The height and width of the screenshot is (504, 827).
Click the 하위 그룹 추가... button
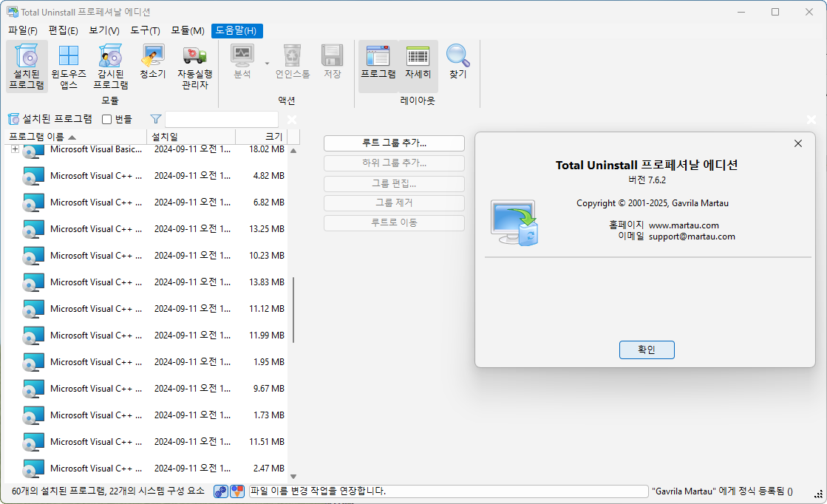point(394,163)
